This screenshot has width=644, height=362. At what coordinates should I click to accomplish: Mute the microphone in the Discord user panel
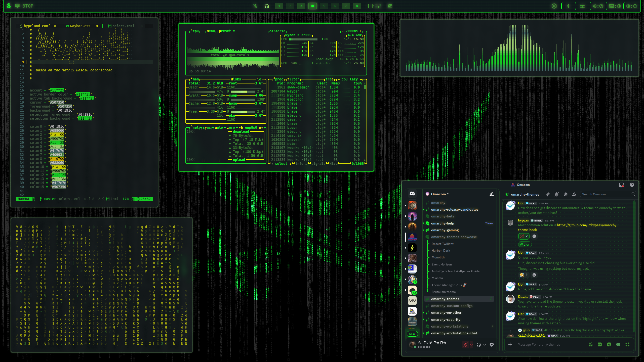click(466, 345)
